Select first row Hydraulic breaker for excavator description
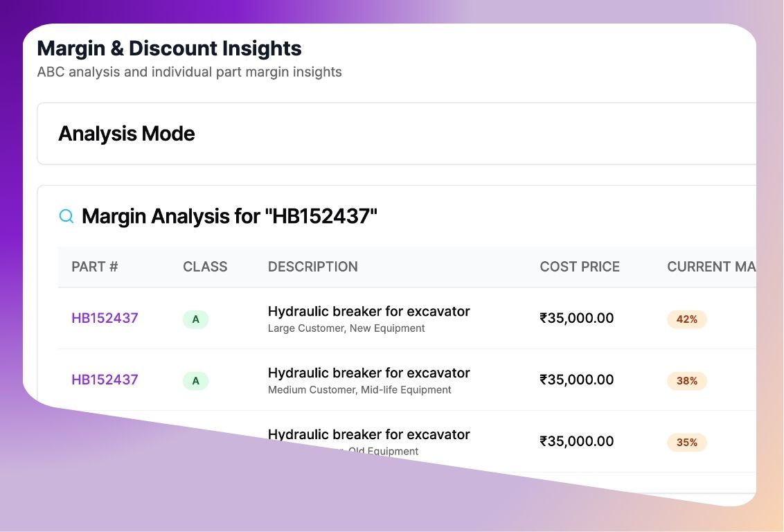 pos(368,312)
